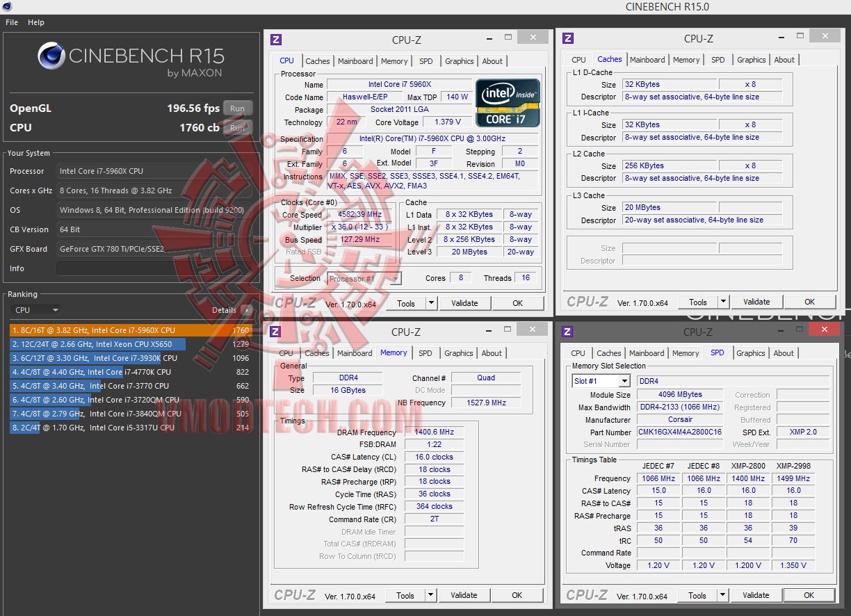Click Tools button in CPU-Z CPU-tab window
The image size is (851, 616).
406,303
